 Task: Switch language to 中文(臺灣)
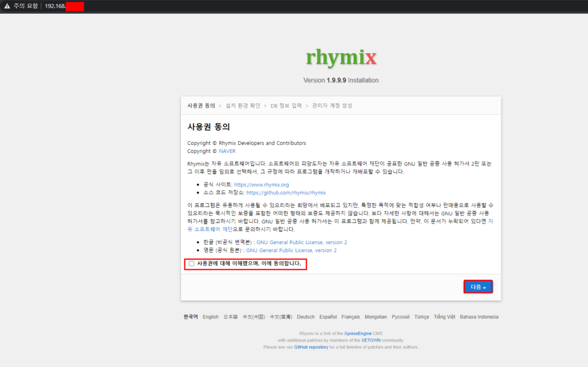point(281,316)
